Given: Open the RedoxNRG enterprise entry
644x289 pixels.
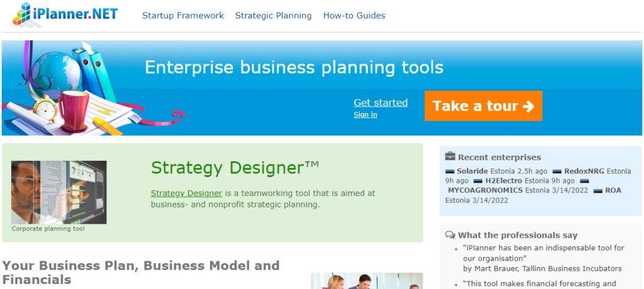Looking at the screenshot, I should point(584,171).
